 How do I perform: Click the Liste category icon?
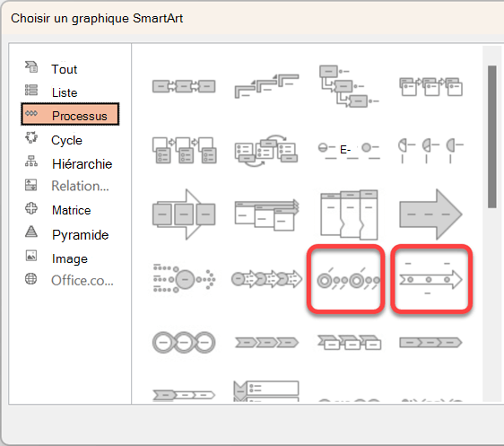(31, 90)
